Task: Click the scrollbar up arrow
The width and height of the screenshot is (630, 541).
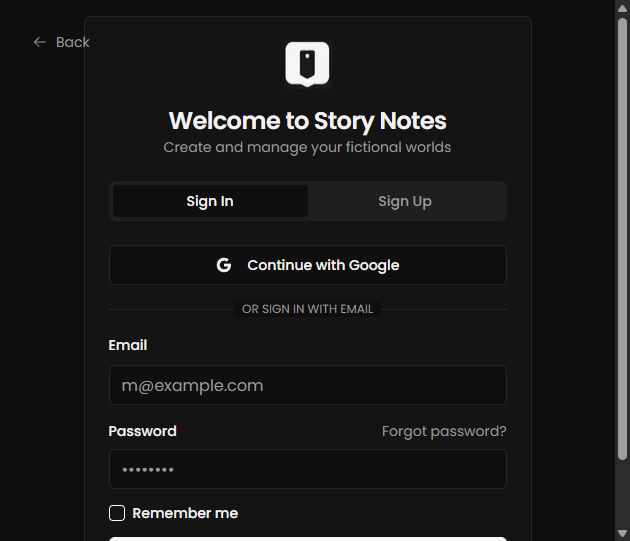Action: point(622,9)
